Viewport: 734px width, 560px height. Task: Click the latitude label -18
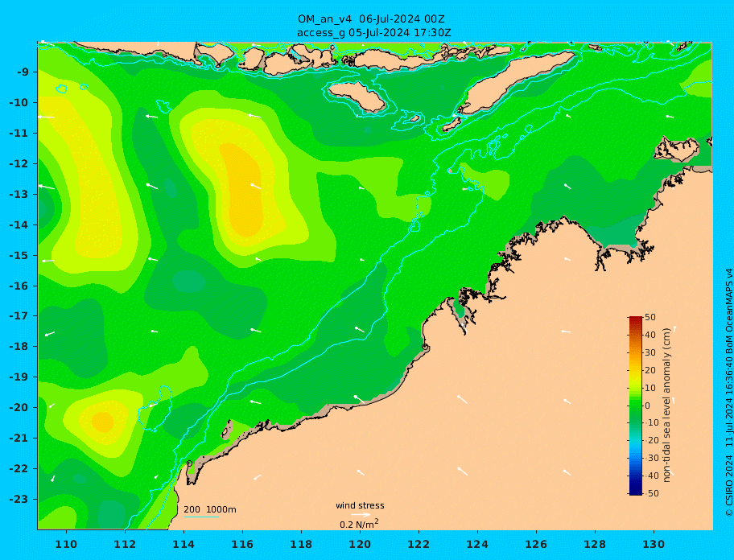click(19, 347)
